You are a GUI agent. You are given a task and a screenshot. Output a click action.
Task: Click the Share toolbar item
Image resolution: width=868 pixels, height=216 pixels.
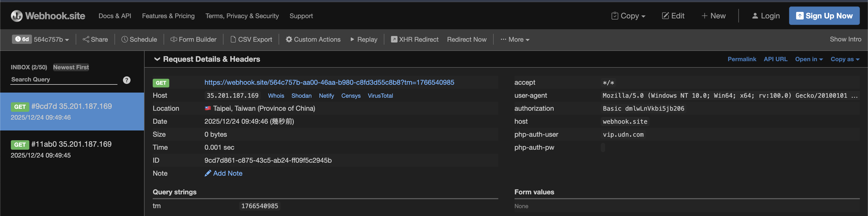pos(95,39)
